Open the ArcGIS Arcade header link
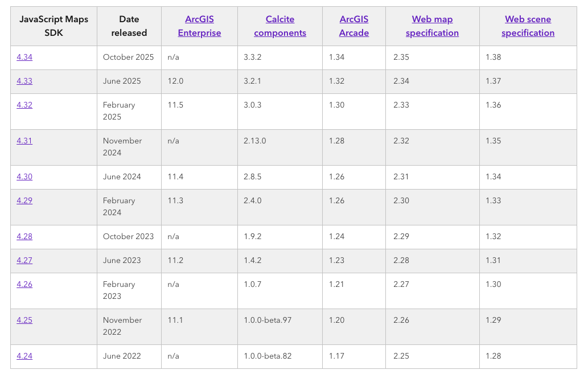This screenshot has width=588, height=378. click(354, 26)
